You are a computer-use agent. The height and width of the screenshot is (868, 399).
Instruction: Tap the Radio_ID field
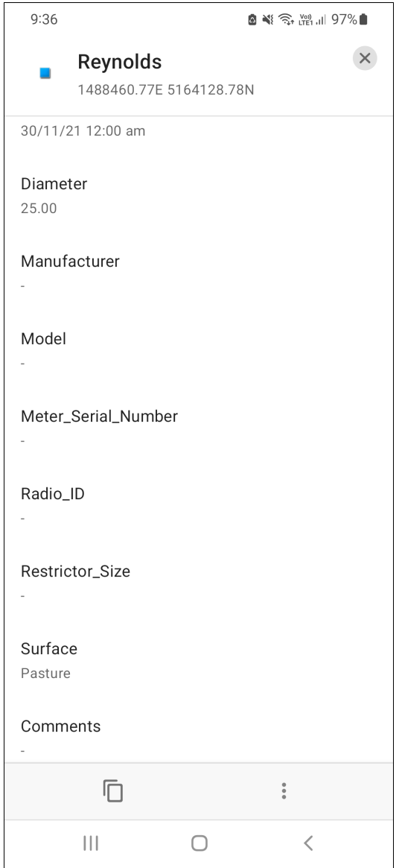tap(199, 505)
